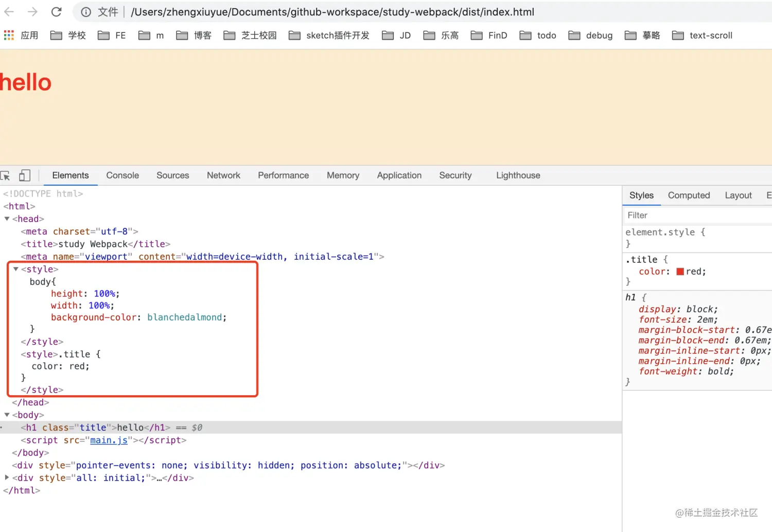Follow the main.js script link
Viewport: 772px width, 532px height.
[x=109, y=440]
